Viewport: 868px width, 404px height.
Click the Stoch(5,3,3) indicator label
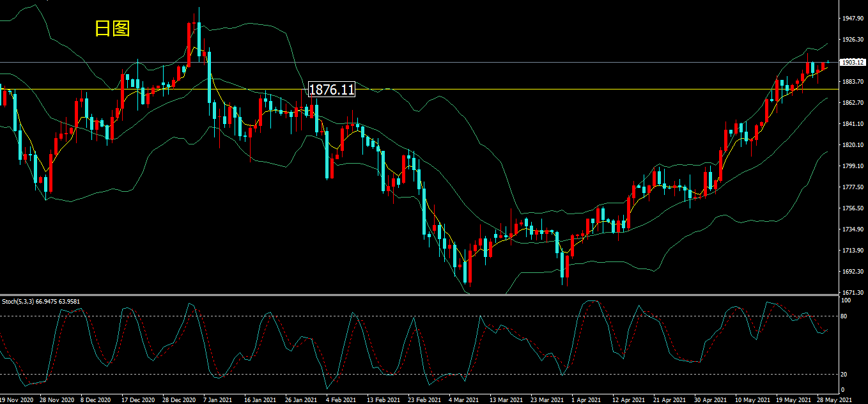coord(40,301)
